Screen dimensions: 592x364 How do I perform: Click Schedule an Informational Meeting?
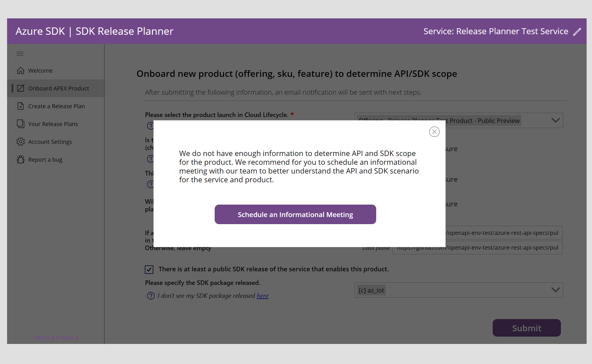tap(295, 214)
